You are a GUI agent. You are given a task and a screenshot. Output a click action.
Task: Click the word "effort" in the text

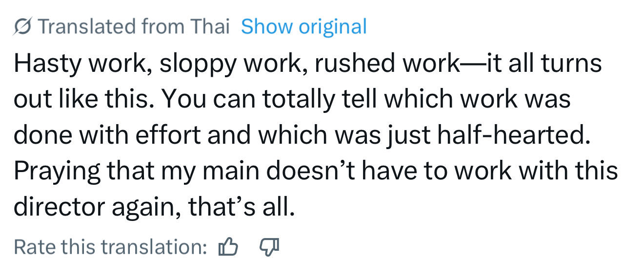167,136
